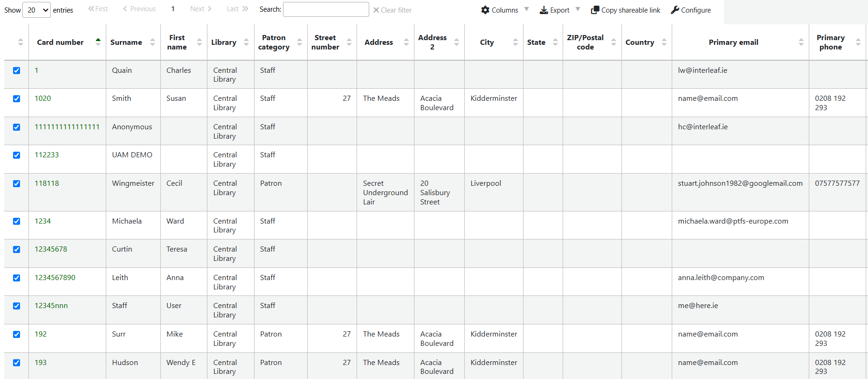Sort table by Surname column arrows
Screen dimensions: 868x379
(152, 42)
